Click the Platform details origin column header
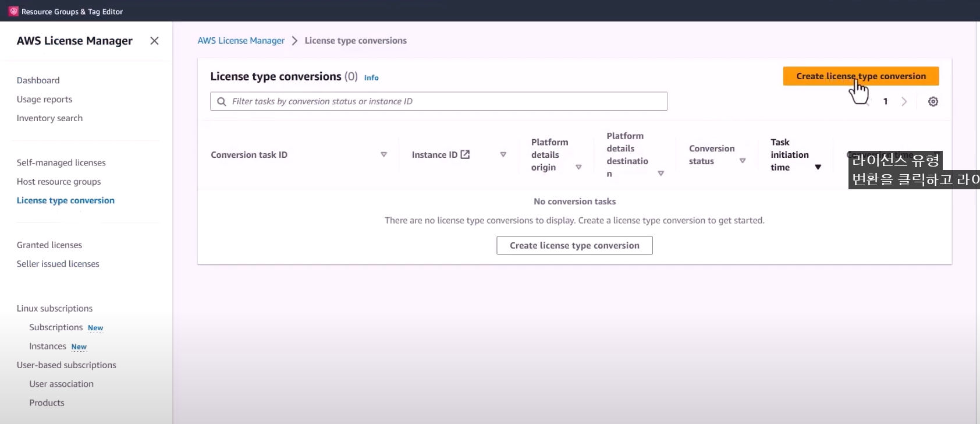Image resolution: width=980 pixels, height=424 pixels. [x=549, y=155]
